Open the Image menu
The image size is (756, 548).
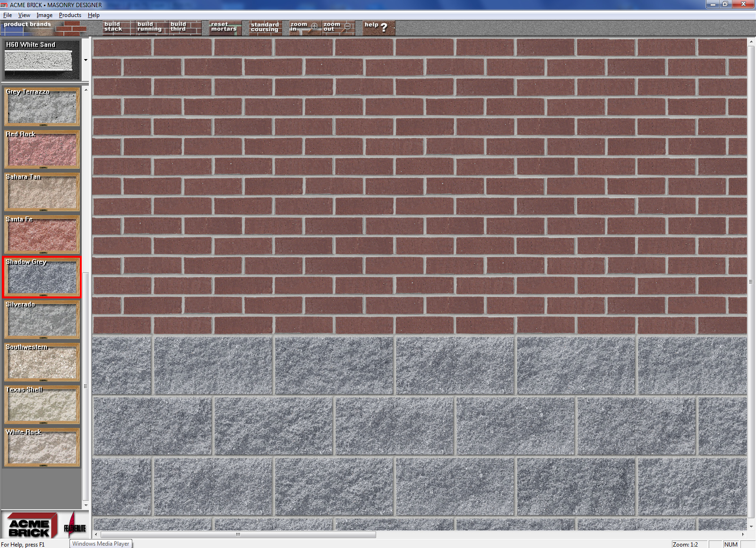pyautogui.click(x=44, y=15)
